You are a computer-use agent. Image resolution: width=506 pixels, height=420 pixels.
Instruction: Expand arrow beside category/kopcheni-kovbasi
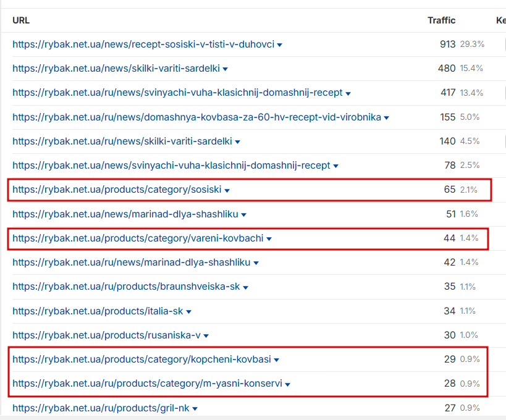[x=276, y=360]
